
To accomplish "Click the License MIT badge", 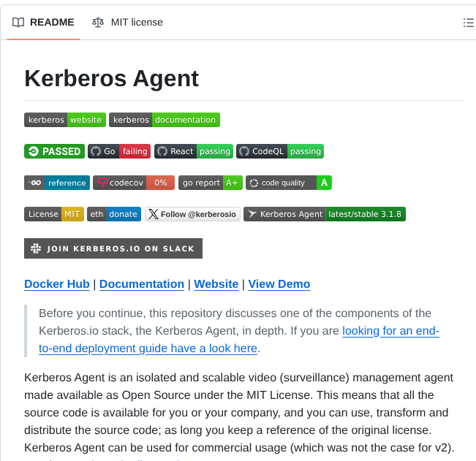I will (54, 214).
